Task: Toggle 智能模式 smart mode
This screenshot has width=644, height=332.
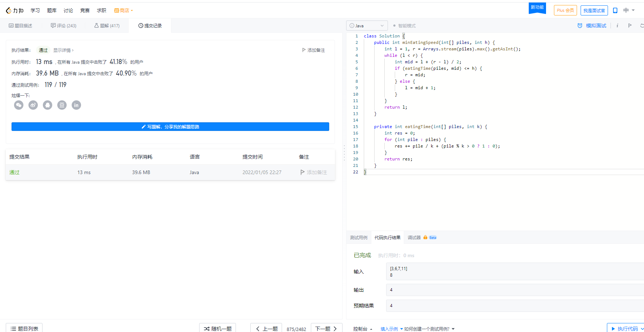Action: [x=404, y=26]
